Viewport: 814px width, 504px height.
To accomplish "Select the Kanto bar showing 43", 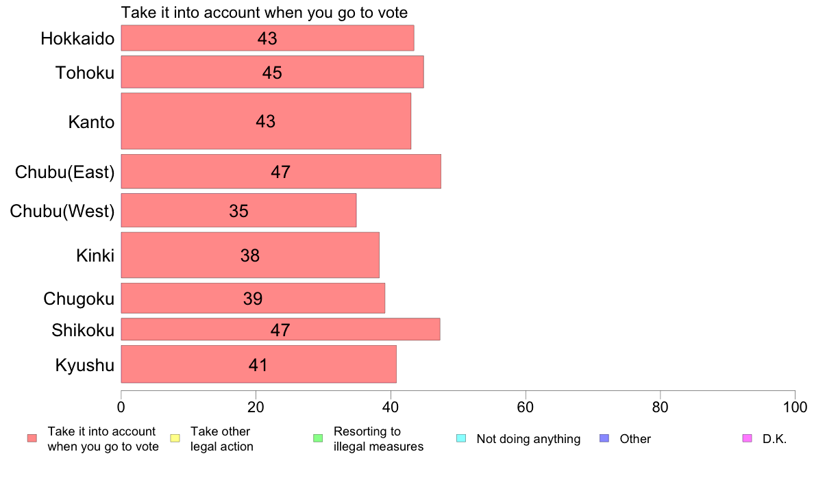I will click(x=266, y=121).
